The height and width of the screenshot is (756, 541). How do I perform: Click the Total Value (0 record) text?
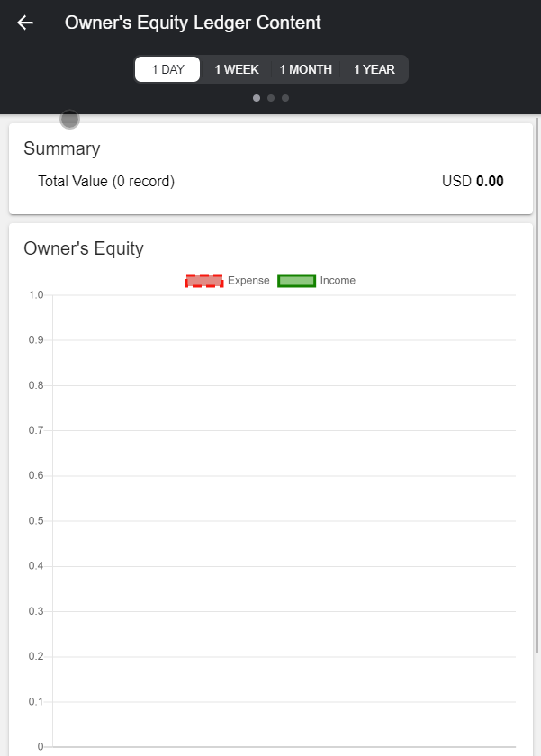click(x=106, y=182)
